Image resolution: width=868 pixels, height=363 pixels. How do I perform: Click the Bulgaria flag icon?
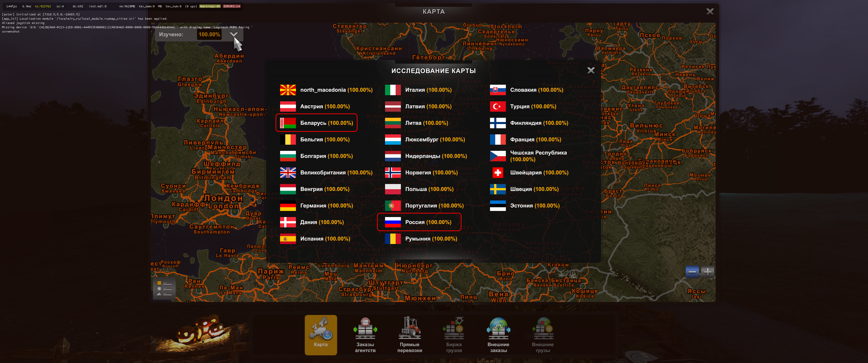click(288, 156)
